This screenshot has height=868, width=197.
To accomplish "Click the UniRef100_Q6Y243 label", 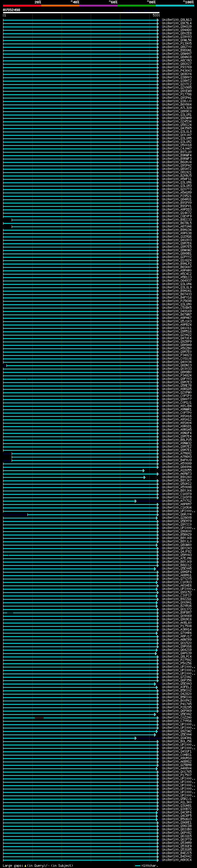I will 177,548.
